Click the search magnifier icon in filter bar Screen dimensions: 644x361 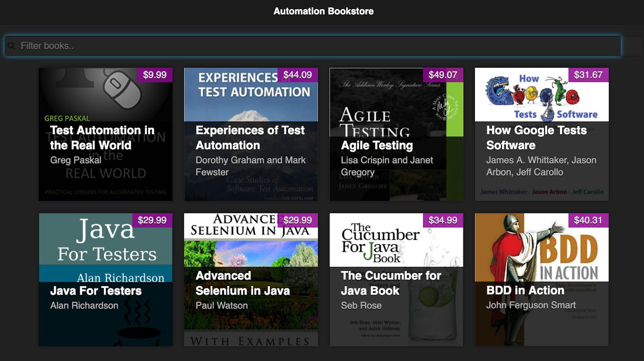pos(11,46)
